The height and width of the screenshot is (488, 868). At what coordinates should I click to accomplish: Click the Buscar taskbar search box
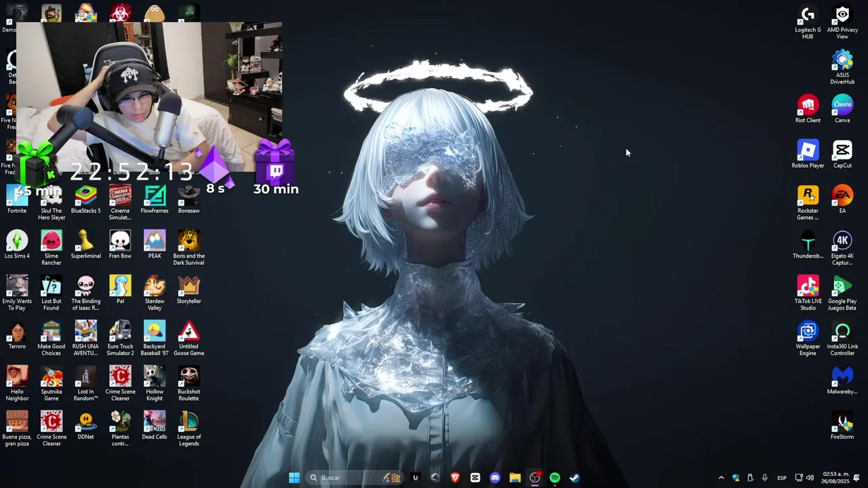tap(354, 478)
